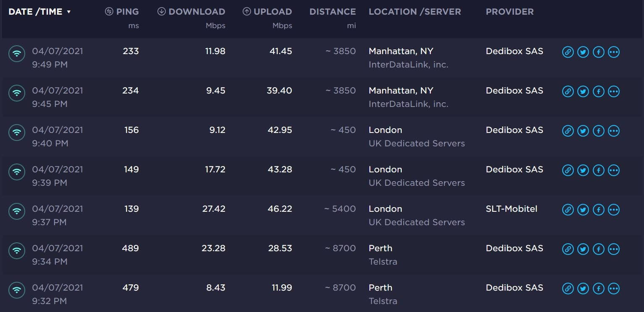Click the Wi-Fi icon on 9:39 PM row
Viewport: 644px width, 312px height.
coord(17,172)
